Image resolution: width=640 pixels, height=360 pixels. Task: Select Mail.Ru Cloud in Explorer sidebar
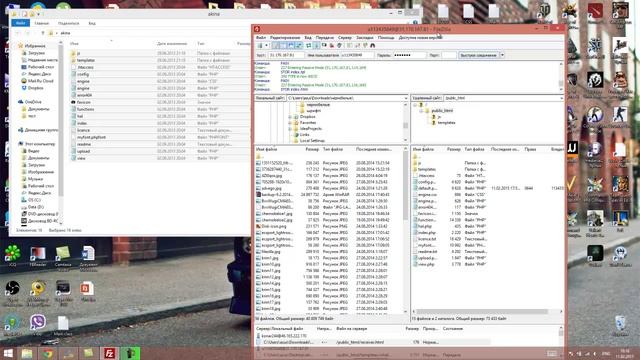(40, 81)
